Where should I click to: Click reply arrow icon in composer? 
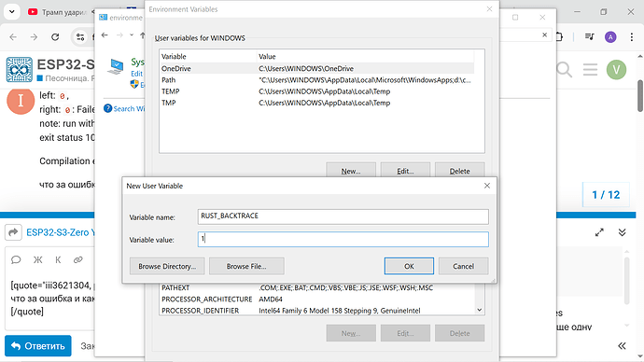(13, 232)
